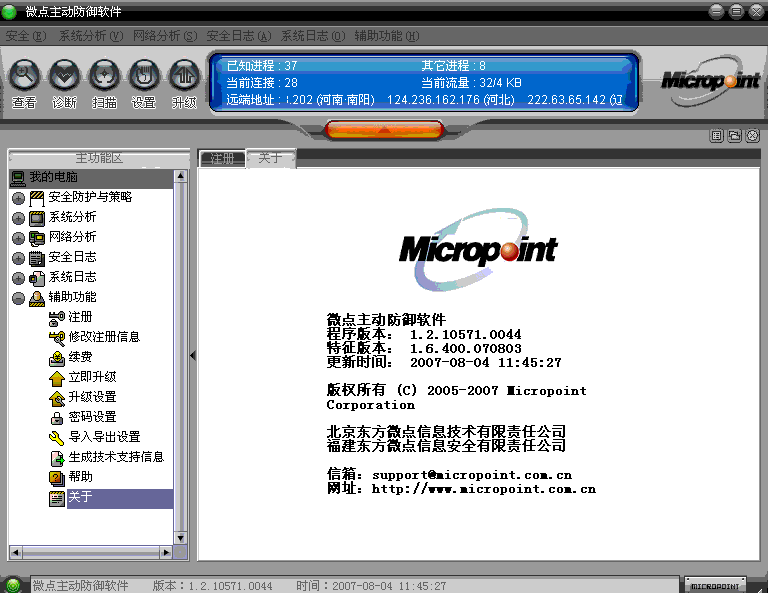This screenshot has height=593, width=768.
Task: Select 导入导出设置 in the tree
Action: [104, 437]
